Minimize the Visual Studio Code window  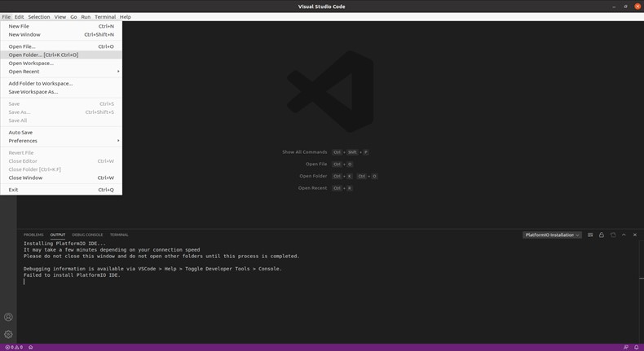coord(614,7)
